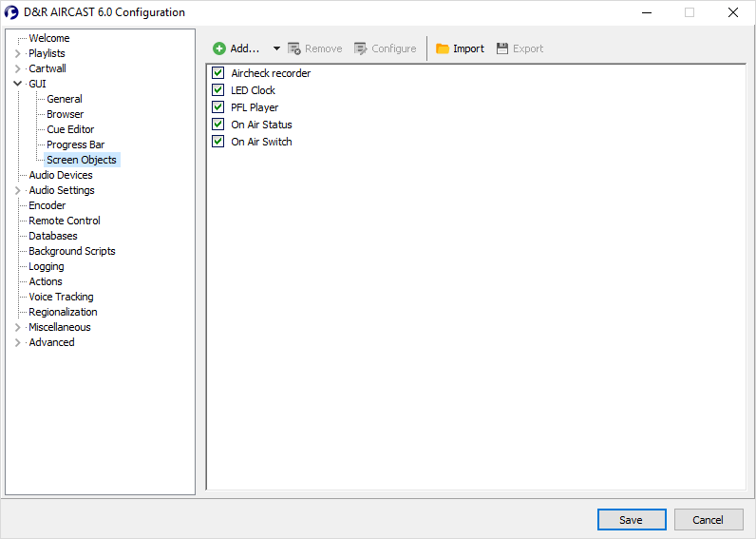Click the Cancel button
Viewport: 756px width, 539px height.
coord(708,520)
